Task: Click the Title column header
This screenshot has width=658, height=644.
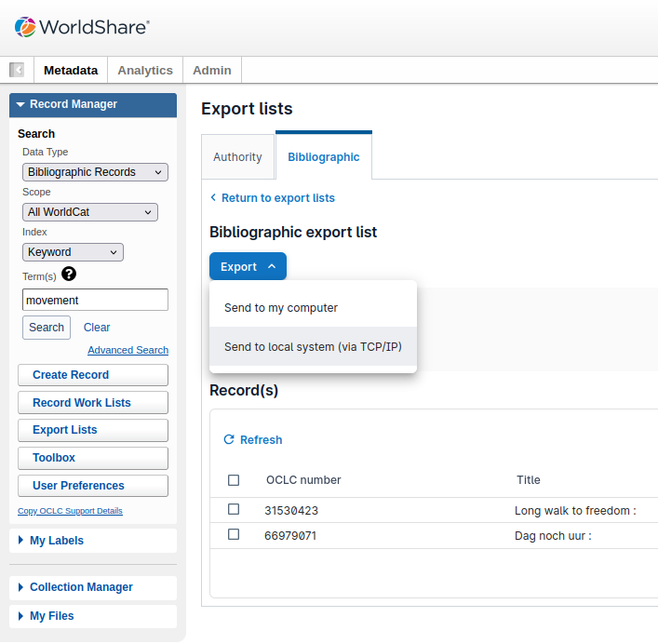Action: pyautogui.click(x=529, y=480)
